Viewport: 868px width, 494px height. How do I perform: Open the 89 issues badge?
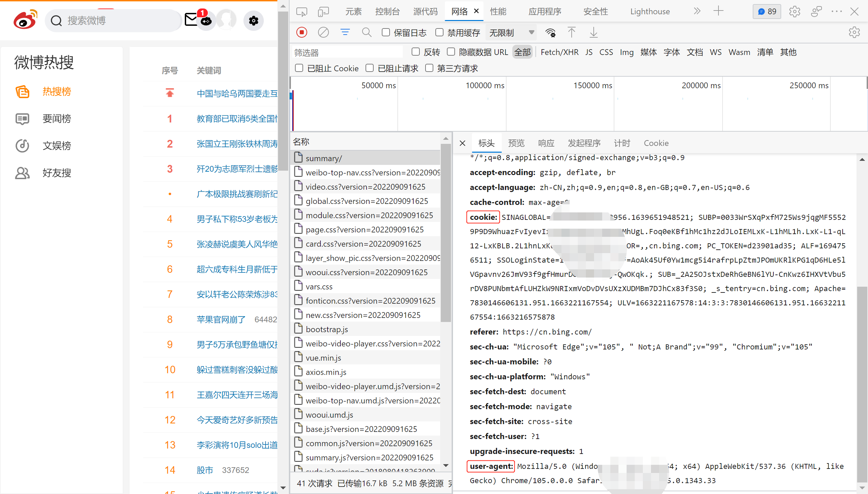(x=767, y=12)
